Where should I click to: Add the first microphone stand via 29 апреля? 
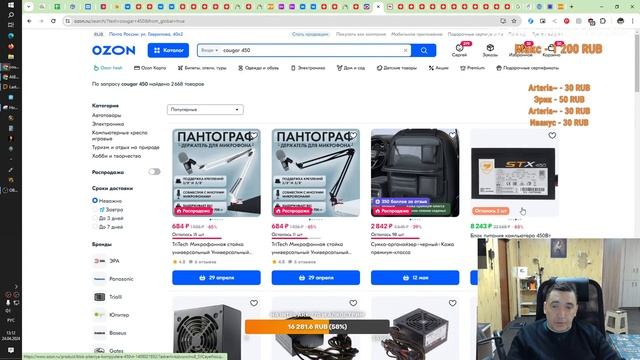coord(216,278)
